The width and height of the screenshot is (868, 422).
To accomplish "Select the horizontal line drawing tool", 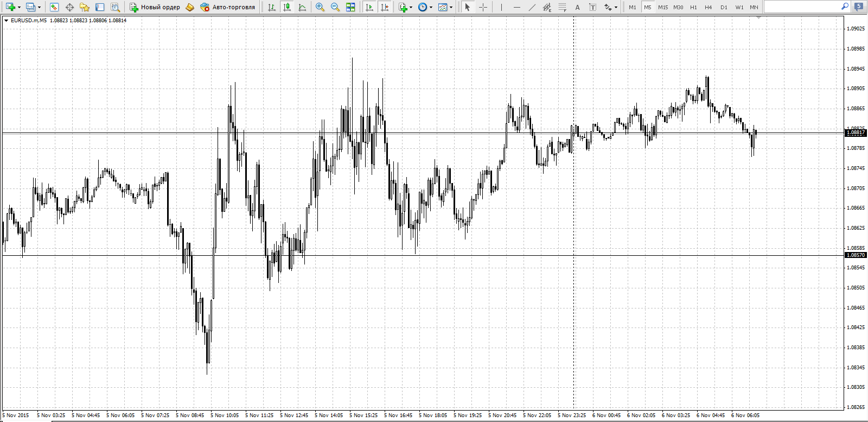I will click(x=517, y=7).
